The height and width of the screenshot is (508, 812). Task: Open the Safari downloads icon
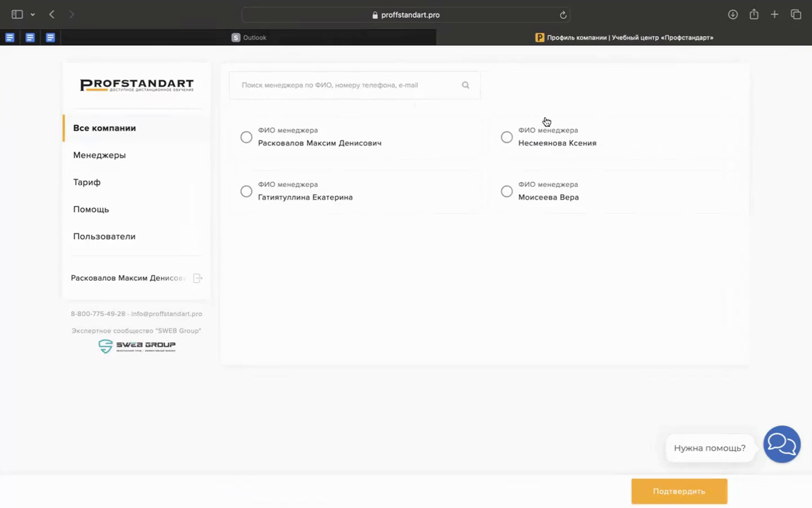pyautogui.click(x=733, y=15)
